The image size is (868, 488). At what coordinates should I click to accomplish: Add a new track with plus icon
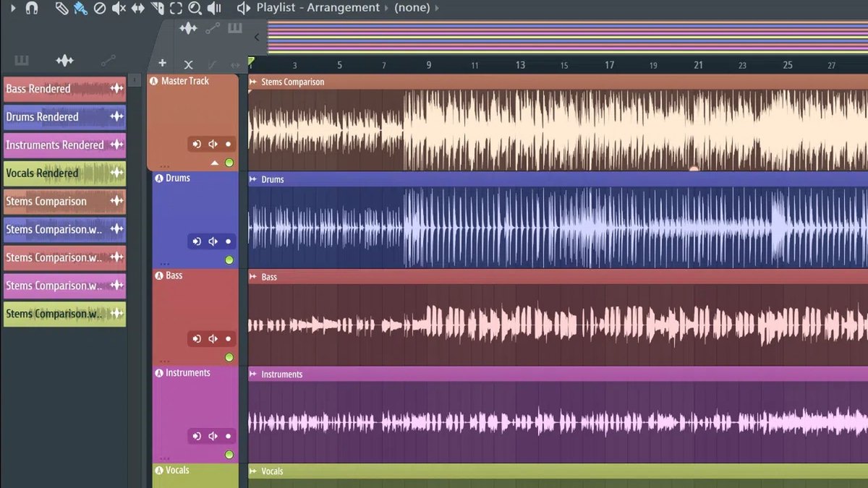(x=162, y=64)
